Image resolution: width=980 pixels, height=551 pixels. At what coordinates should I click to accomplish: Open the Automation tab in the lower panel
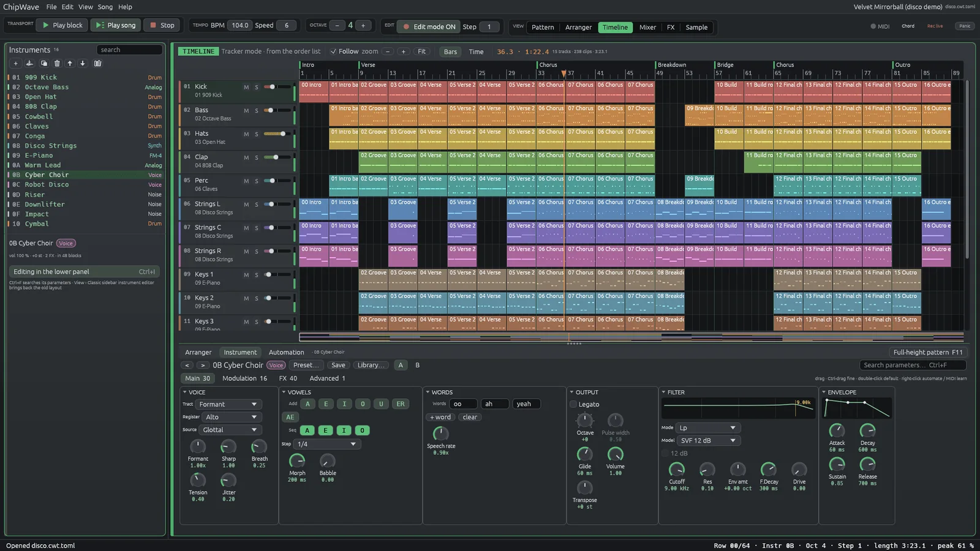pos(286,353)
